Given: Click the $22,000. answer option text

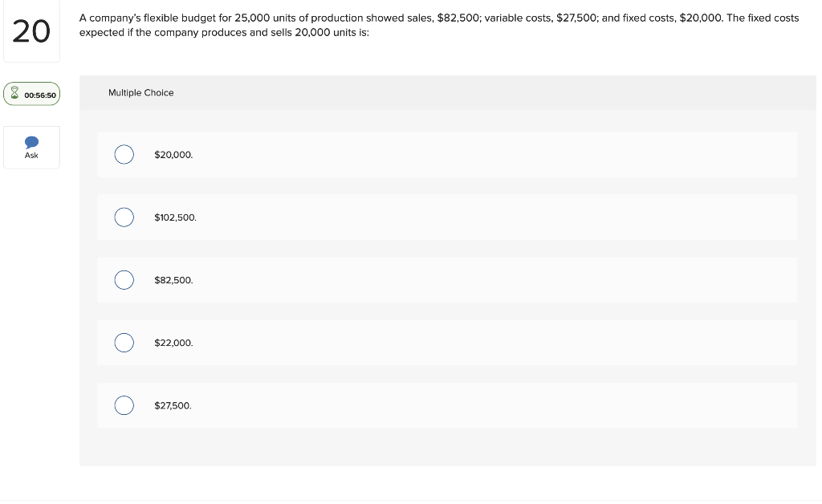Looking at the screenshot, I should (173, 343).
